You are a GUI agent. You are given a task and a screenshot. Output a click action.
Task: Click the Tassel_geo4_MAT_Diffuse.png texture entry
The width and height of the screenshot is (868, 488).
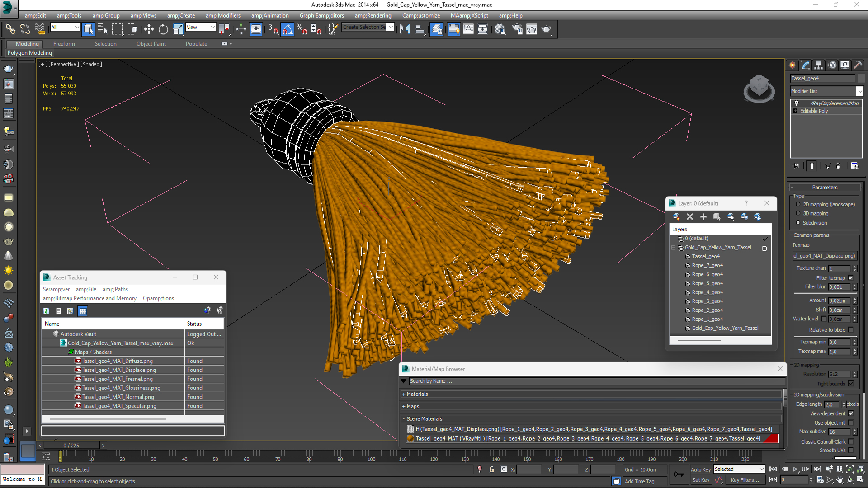[118, 361]
